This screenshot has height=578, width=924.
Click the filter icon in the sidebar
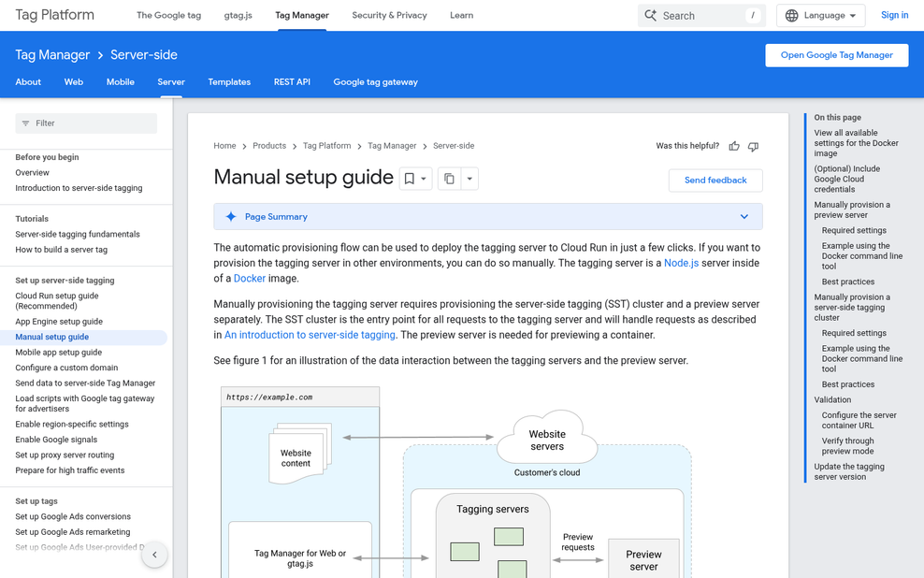25,123
